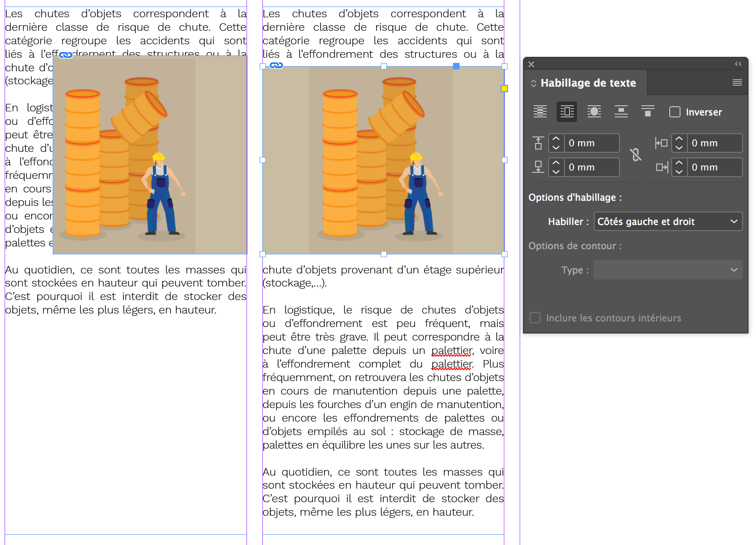Choose the jump to next column icon

pos(647,112)
